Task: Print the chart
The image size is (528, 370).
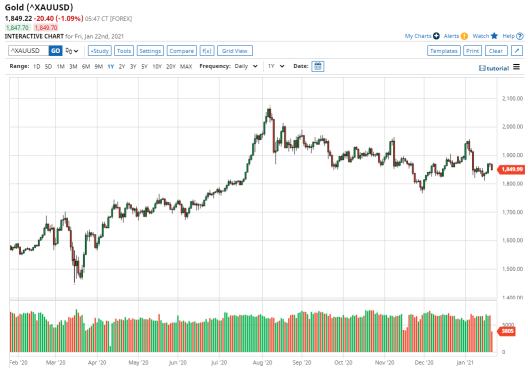Action: coord(472,51)
